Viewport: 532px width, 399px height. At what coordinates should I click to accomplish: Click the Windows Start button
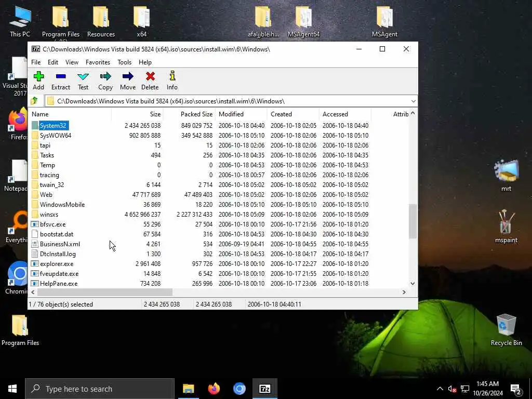(x=12, y=389)
